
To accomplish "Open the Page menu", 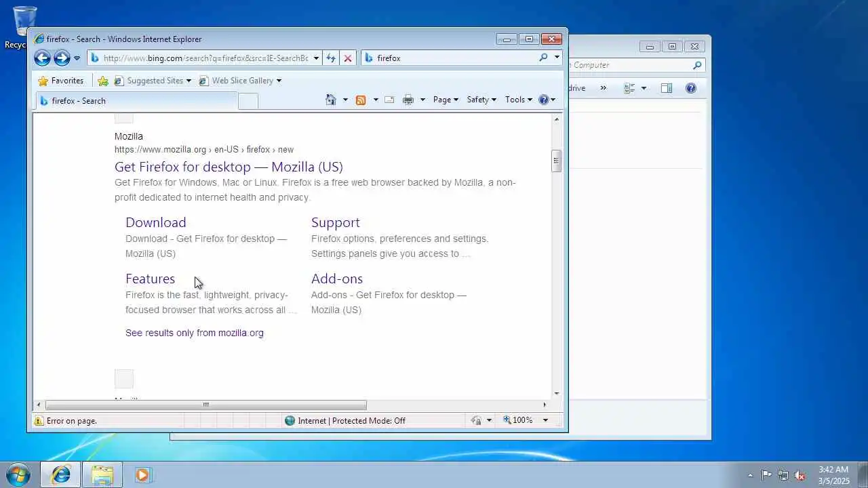I will (446, 100).
